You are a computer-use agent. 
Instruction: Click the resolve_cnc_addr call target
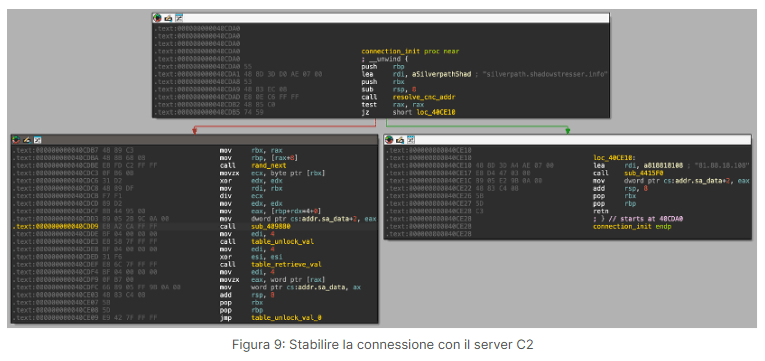[424, 98]
